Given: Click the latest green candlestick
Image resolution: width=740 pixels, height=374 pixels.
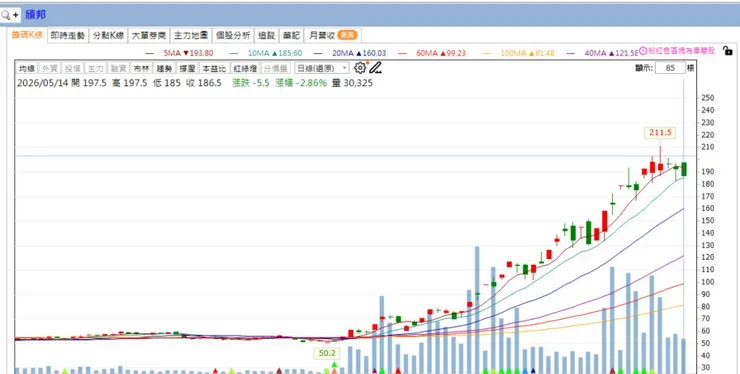Looking at the screenshot, I should click(684, 169).
